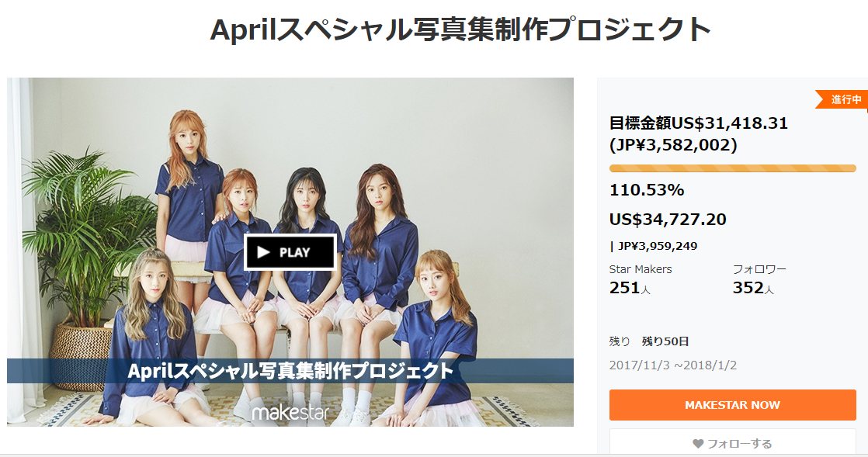Click the heart icon beside フォローする
This screenshot has width=868, height=457.
698,444
